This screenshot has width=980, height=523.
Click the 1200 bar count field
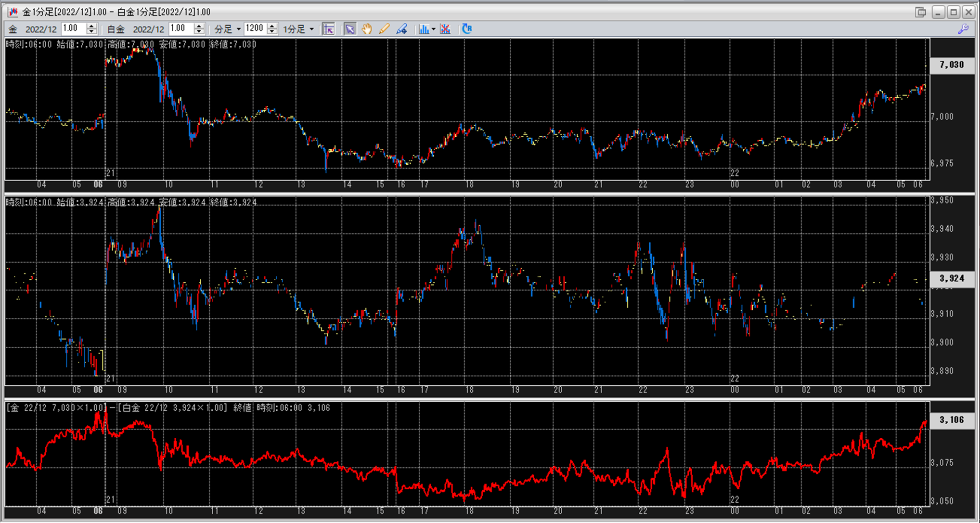coord(255,28)
